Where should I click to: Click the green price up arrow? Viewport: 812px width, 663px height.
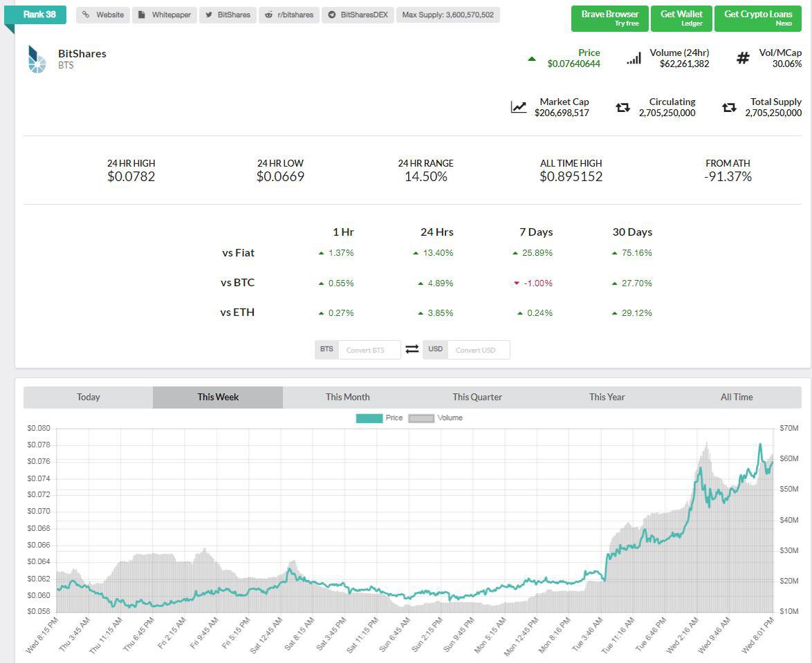(x=531, y=59)
